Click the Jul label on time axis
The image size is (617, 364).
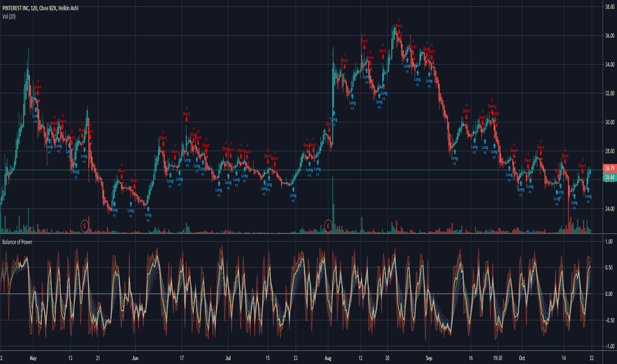pos(228,358)
